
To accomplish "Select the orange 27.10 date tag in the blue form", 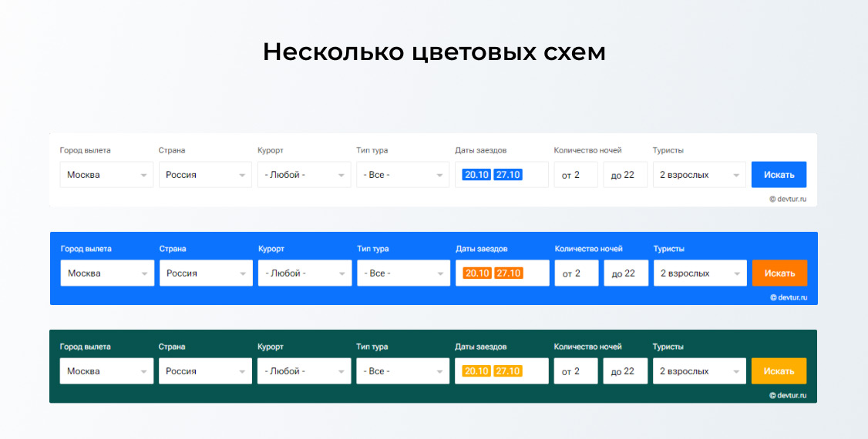I will (509, 273).
